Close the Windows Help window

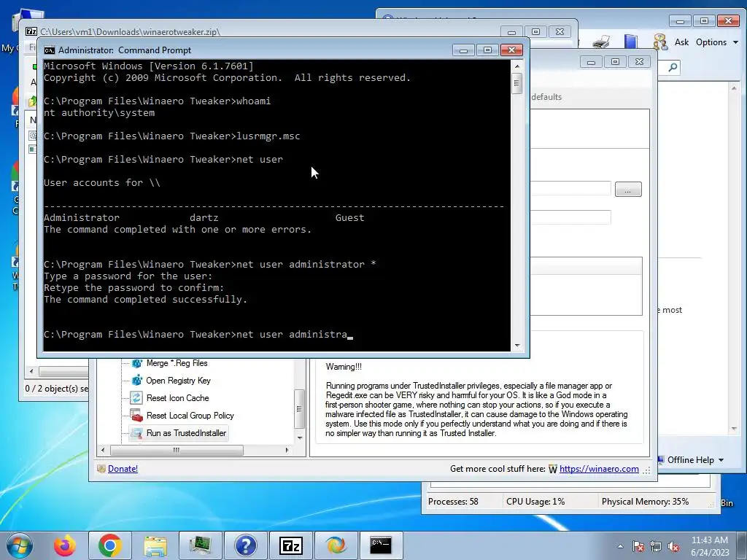click(728, 21)
